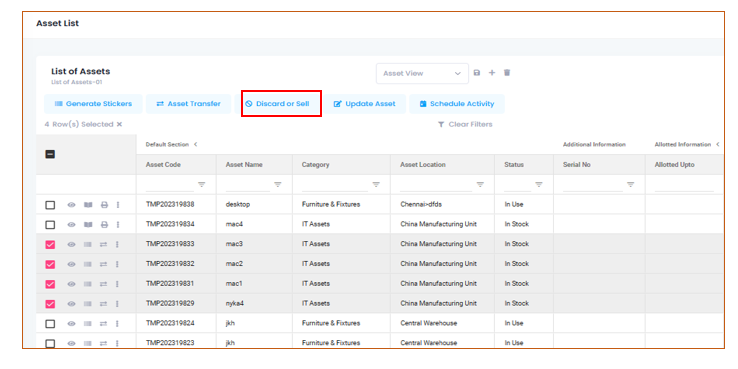Click the Schedule Activity button
The width and height of the screenshot is (738, 369).
click(x=457, y=104)
